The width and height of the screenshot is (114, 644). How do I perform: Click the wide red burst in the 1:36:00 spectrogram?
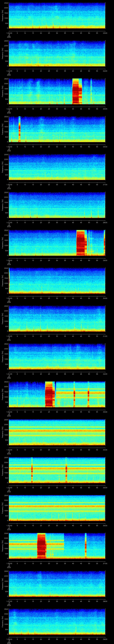coord(42,546)
